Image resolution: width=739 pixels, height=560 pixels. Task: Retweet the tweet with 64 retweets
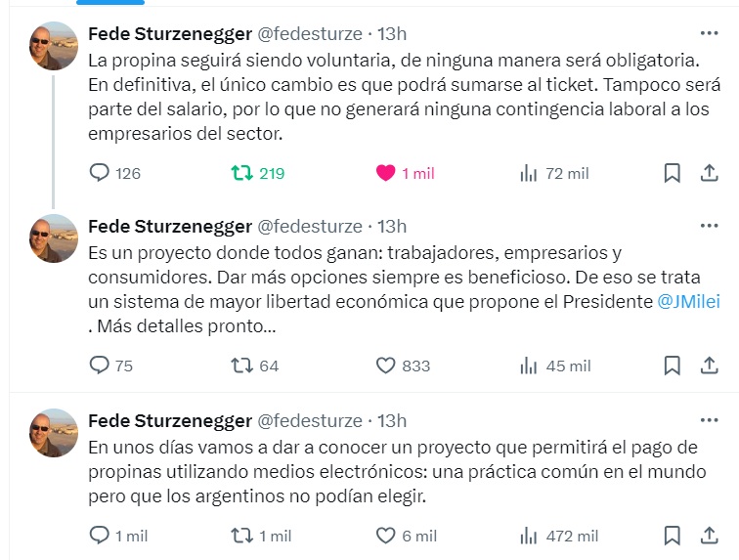click(239, 366)
